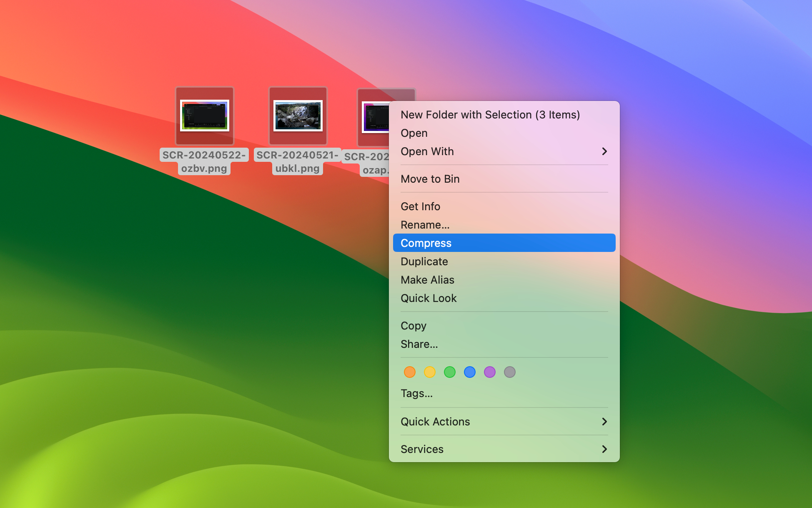
Task: Select Rename from the context menu
Action: pyautogui.click(x=424, y=225)
